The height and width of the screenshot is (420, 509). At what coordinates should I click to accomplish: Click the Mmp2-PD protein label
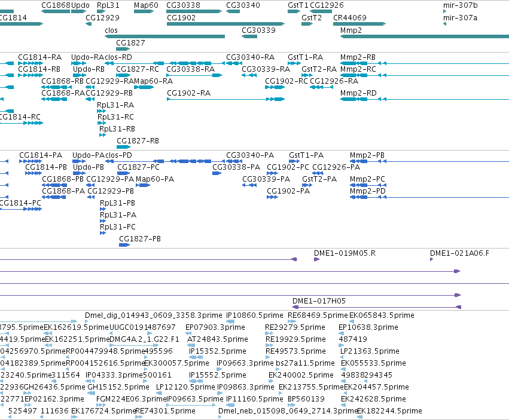click(x=368, y=192)
